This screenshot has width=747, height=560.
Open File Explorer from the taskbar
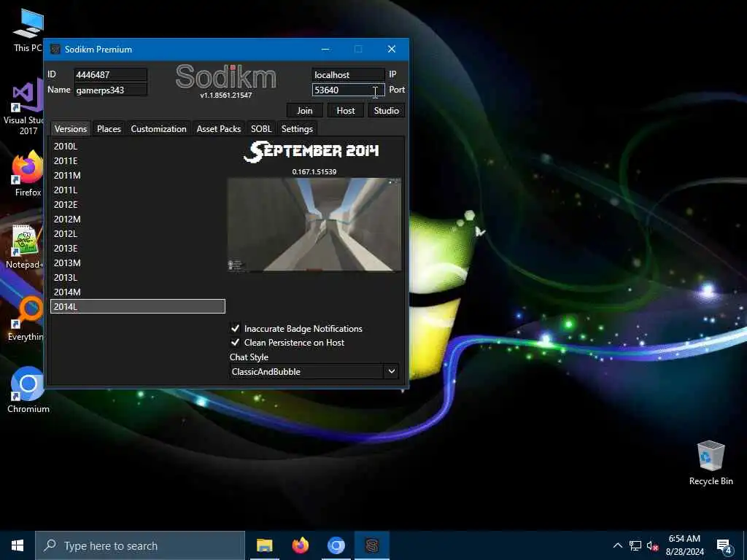(264, 545)
